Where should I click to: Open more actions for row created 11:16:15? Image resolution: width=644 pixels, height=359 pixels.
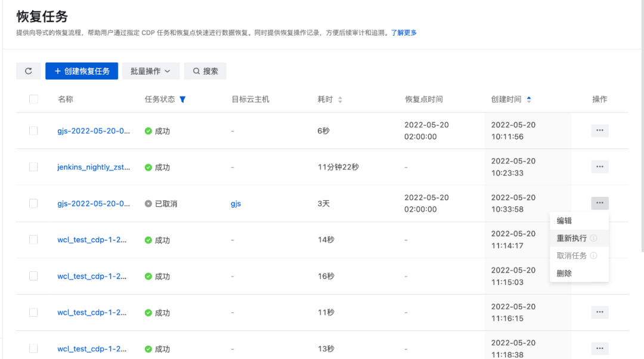click(600, 312)
